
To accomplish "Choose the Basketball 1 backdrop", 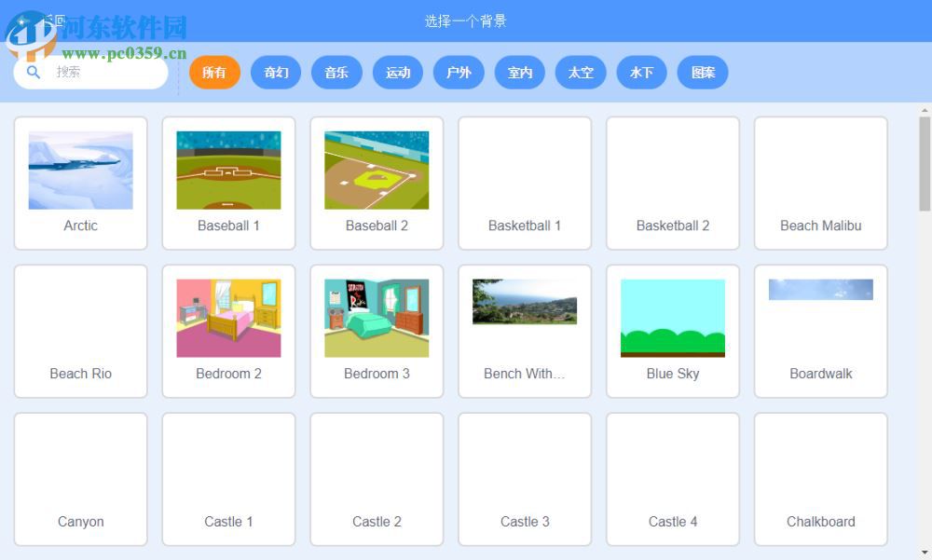I will point(525,182).
